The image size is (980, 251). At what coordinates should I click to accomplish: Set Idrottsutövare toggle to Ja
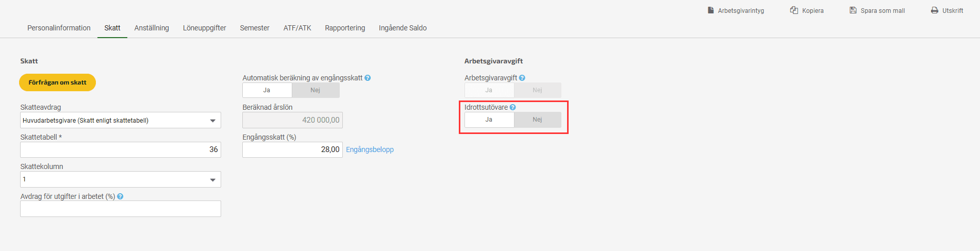click(489, 120)
